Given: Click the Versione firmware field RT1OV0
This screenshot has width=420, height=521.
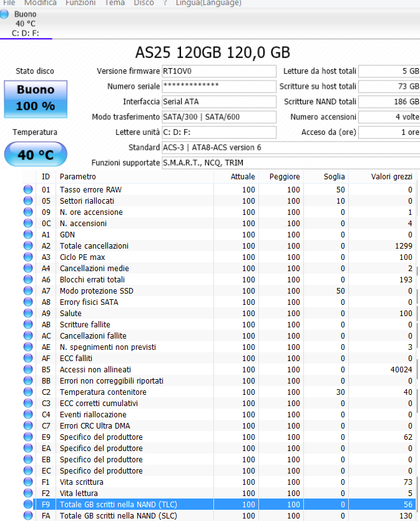Looking at the screenshot, I should [x=219, y=71].
